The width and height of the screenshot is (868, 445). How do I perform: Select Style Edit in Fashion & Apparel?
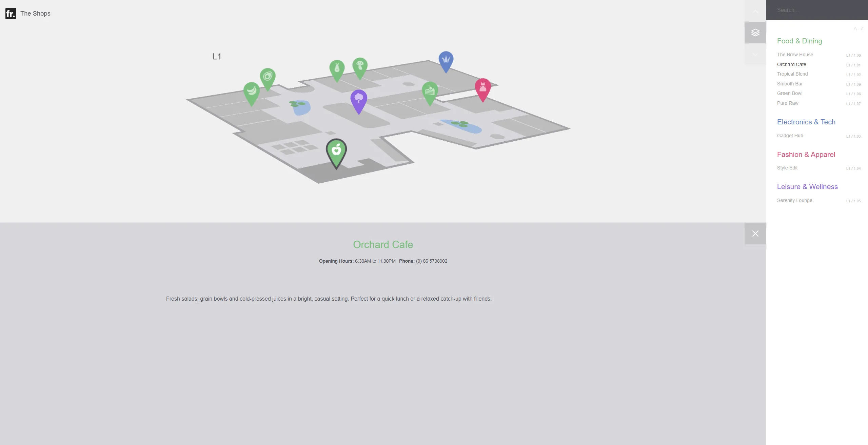(x=787, y=168)
